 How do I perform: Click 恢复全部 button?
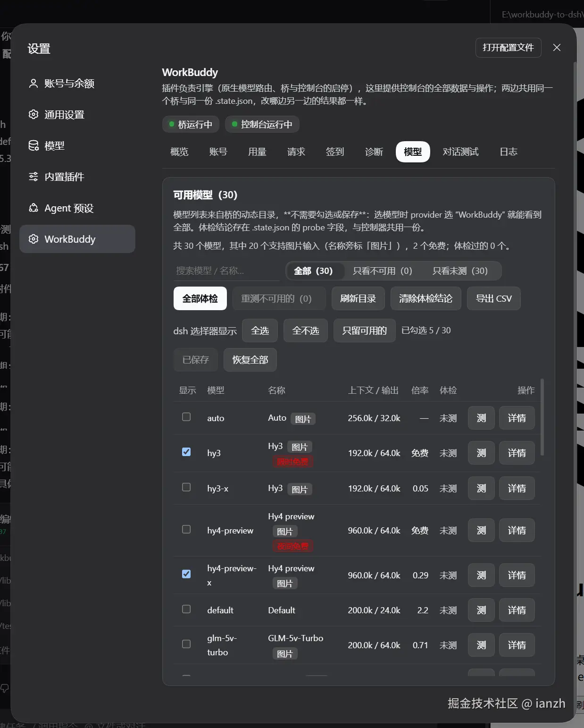250,360
